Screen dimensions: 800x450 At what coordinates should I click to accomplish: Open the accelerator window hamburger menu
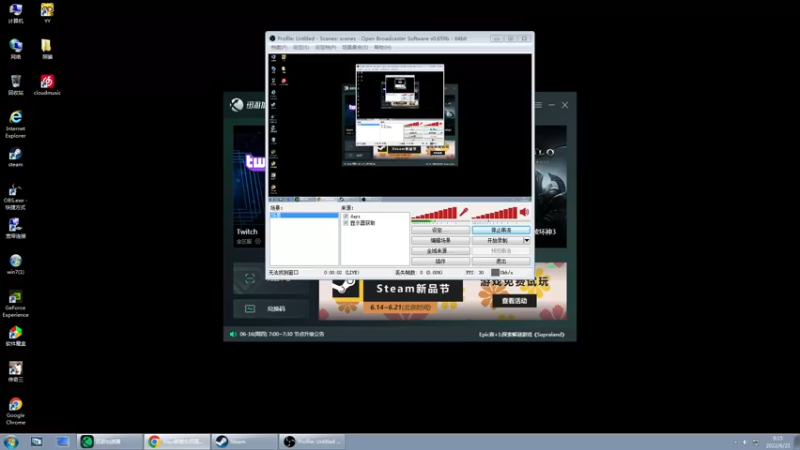[538, 105]
